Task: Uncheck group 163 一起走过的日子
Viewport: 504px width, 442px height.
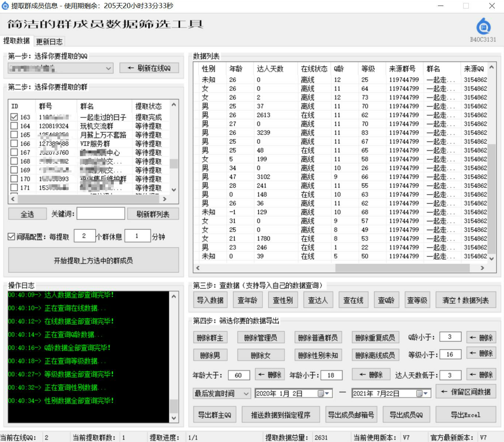Action: click(14, 117)
